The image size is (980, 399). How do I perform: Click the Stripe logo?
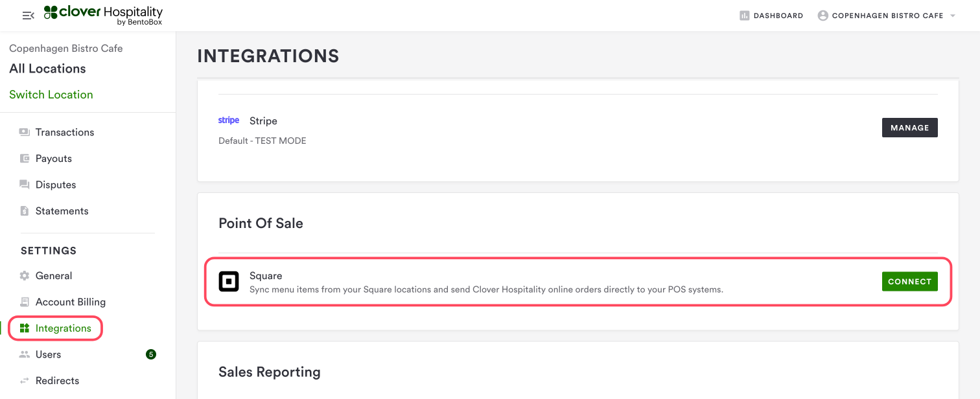[229, 120]
